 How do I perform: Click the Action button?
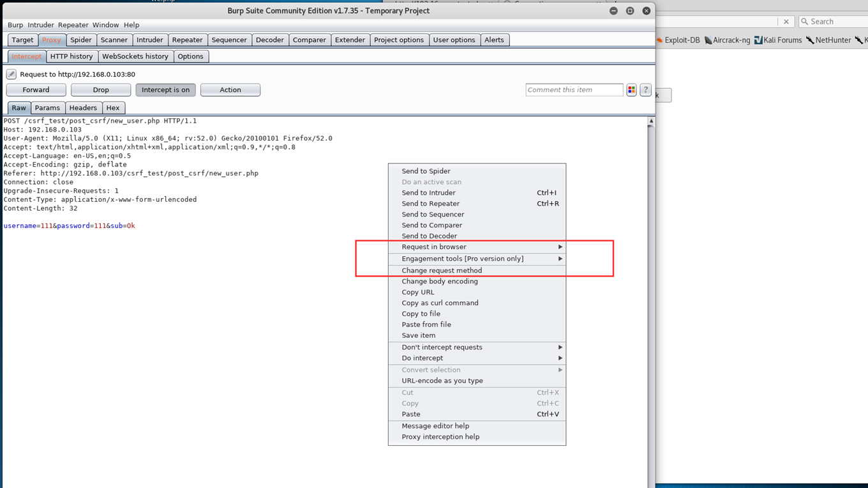[230, 90]
